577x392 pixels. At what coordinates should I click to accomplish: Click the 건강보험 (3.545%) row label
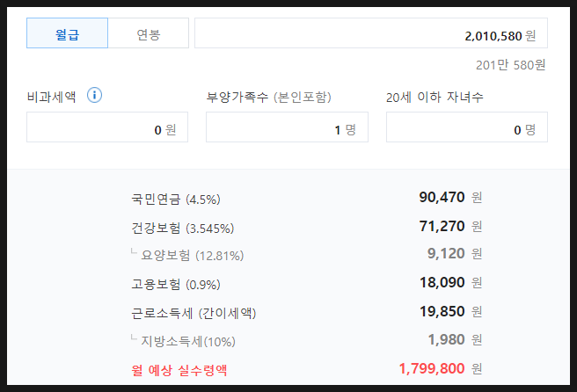[x=182, y=228]
